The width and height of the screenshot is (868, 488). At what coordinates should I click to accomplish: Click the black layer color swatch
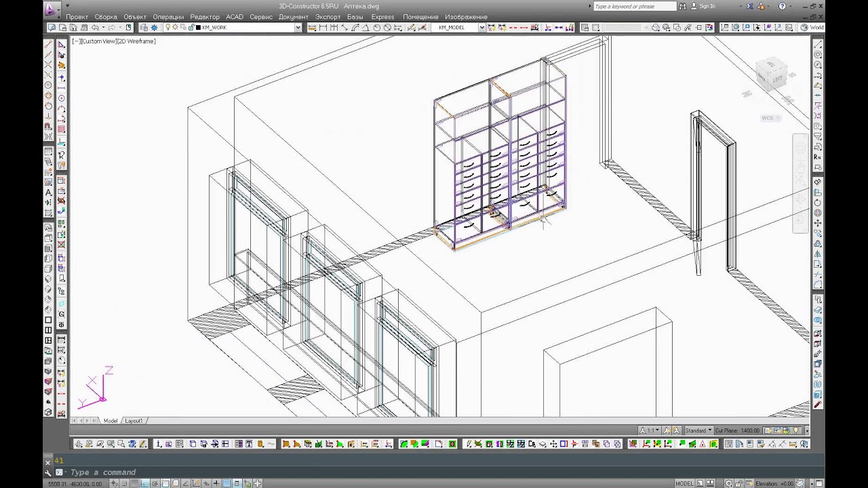coord(198,28)
